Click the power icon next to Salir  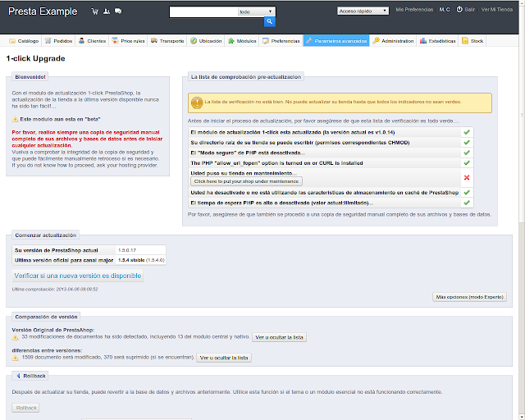[459, 9]
